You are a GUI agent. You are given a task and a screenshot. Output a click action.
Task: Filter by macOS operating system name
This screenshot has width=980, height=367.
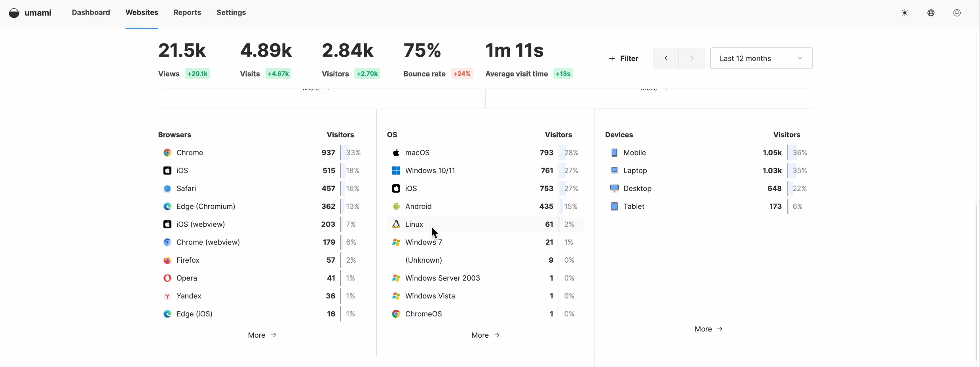pos(417,153)
